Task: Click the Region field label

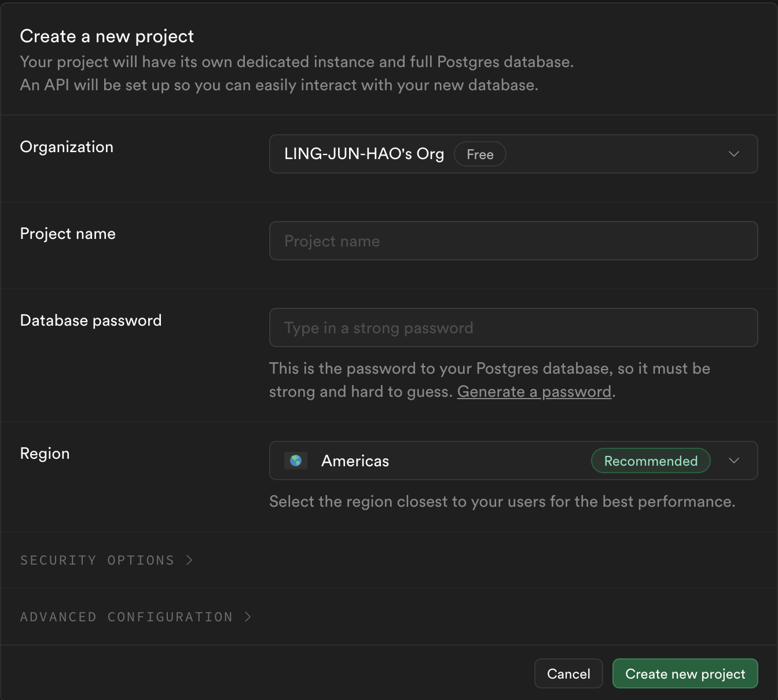Action: click(x=45, y=454)
